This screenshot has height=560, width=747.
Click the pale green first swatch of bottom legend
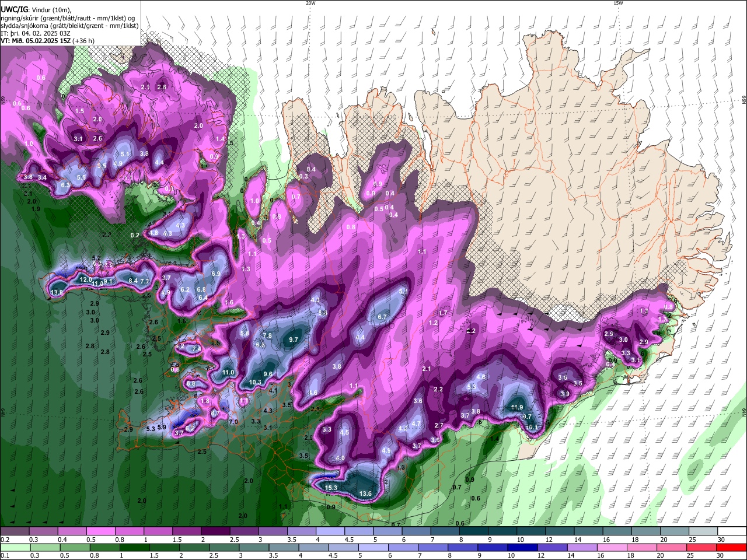(14, 547)
